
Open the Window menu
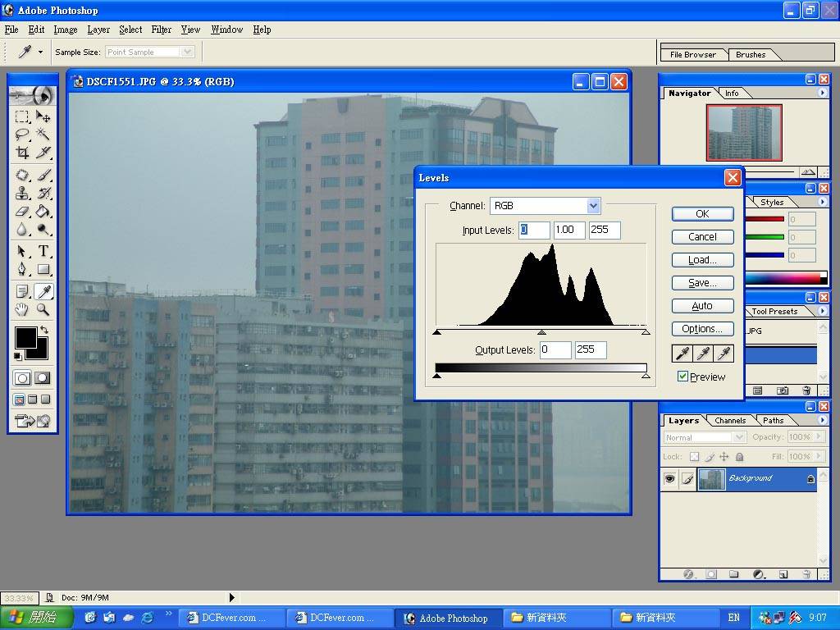(226, 30)
